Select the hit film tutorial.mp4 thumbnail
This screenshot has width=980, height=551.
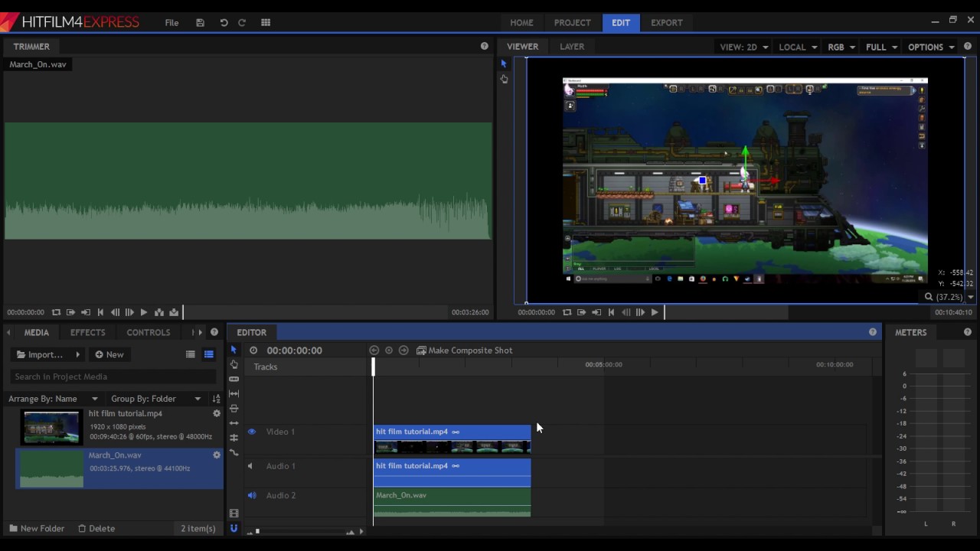click(x=51, y=427)
